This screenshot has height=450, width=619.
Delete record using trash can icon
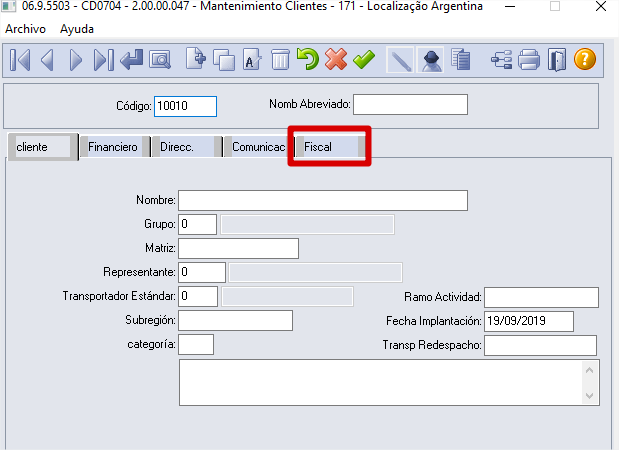[280, 60]
